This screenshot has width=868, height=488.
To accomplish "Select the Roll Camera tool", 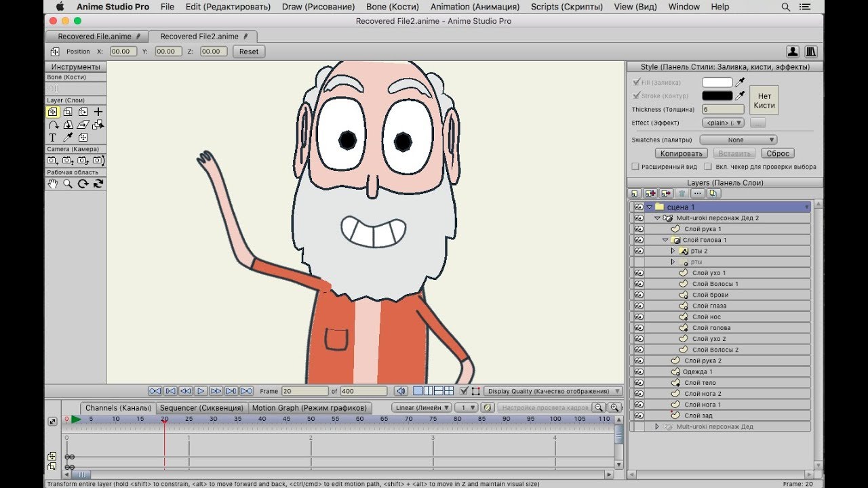I will pos(83,161).
